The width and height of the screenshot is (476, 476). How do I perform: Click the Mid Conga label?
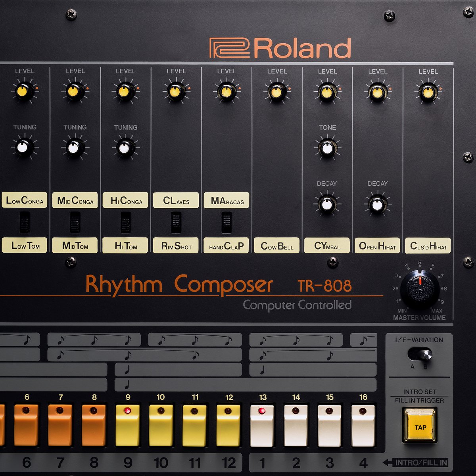tap(75, 200)
